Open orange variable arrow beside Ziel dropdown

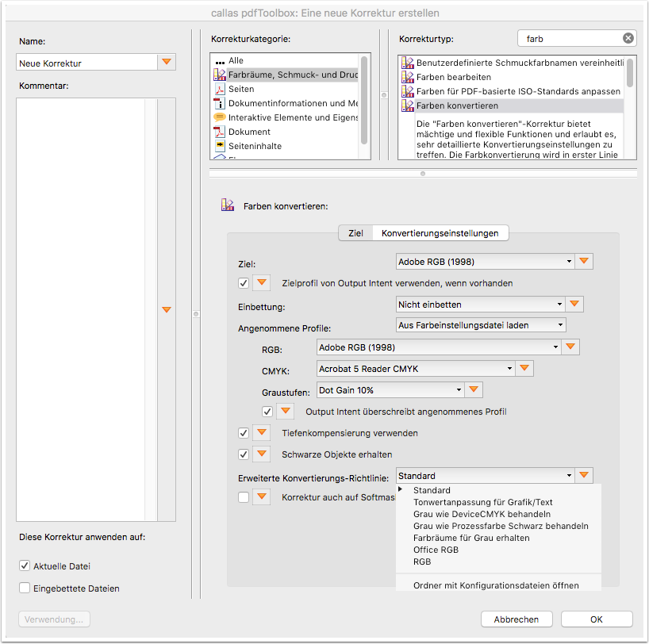(584, 261)
